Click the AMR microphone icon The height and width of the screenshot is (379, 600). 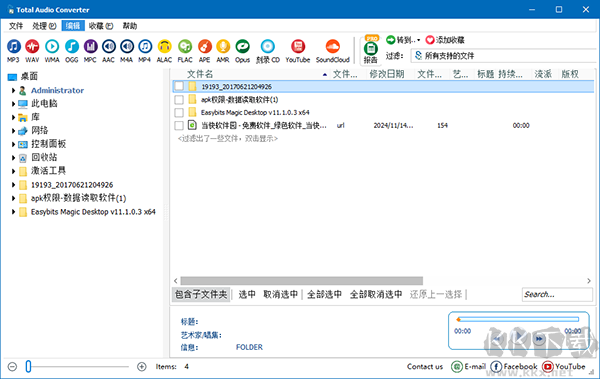pos(223,47)
